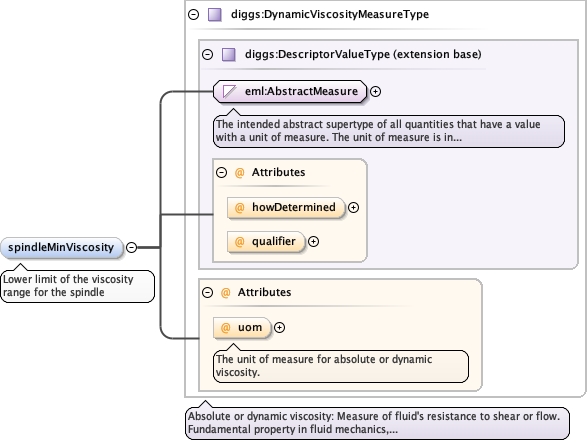Click the @ icon next to the lower Attributes header

[225, 293]
